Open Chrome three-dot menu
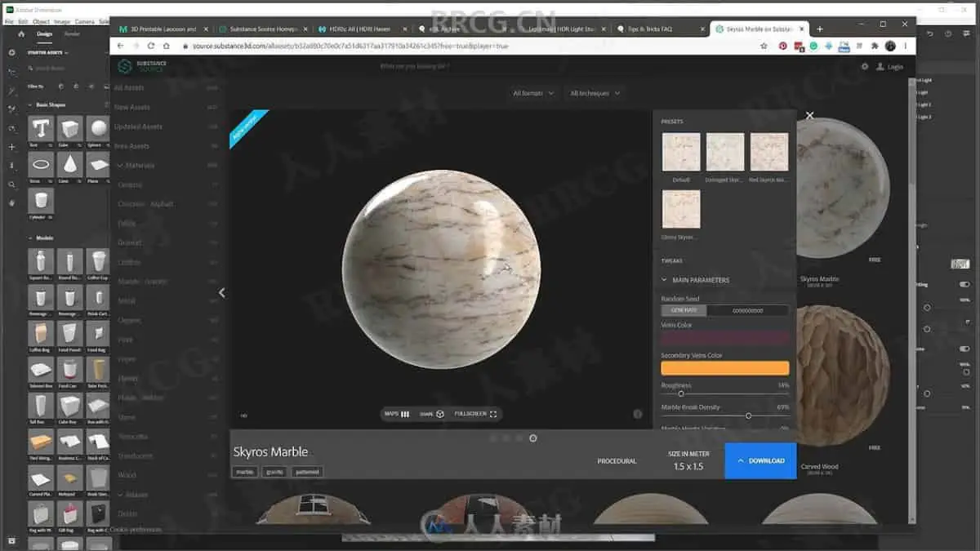Viewport: 980px width, 551px height. click(x=905, y=47)
